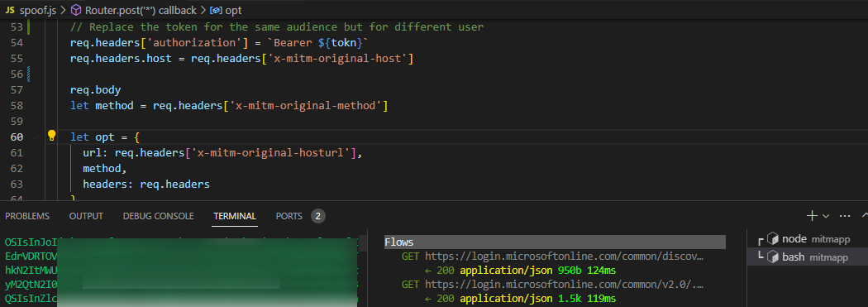Screen dimensions: 868x307
Task: Open the terminal launch profile dropdown chevron
Action: pos(826,216)
